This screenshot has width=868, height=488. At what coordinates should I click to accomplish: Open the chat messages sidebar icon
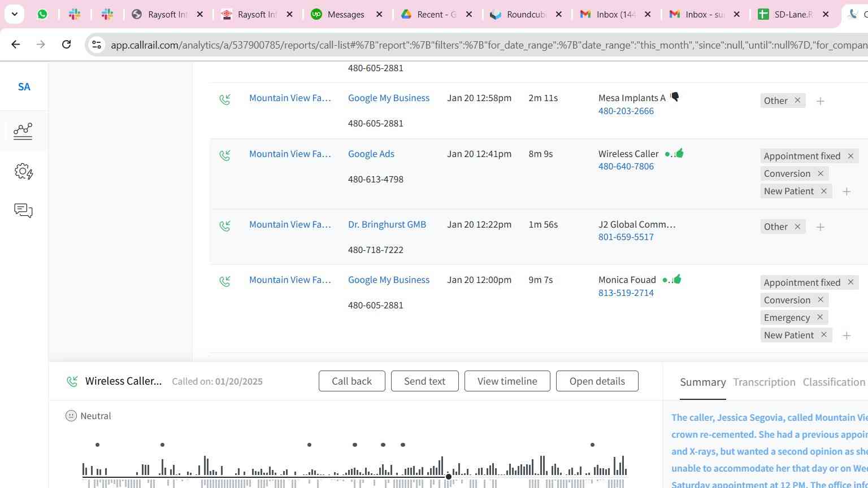click(x=23, y=211)
